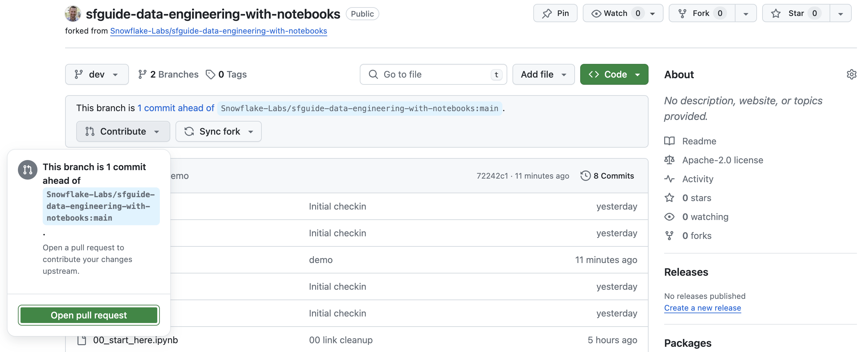The width and height of the screenshot is (868, 352).
Task: Open the About settings gear icon
Action: (x=851, y=74)
